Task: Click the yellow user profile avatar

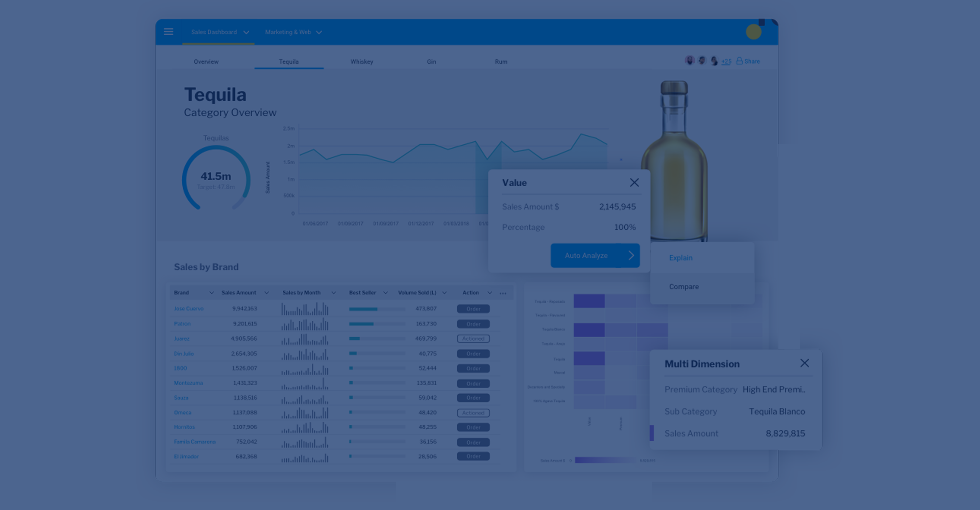Action: (x=753, y=32)
